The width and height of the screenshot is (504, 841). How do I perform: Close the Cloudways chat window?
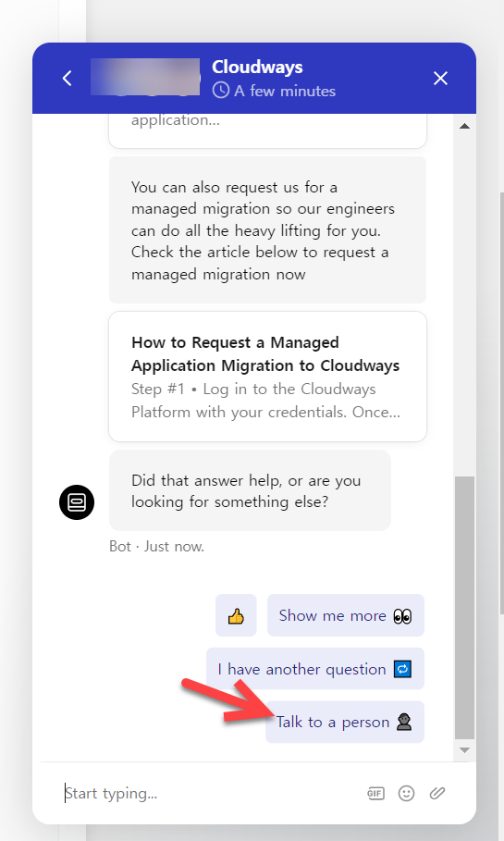(440, 79)
